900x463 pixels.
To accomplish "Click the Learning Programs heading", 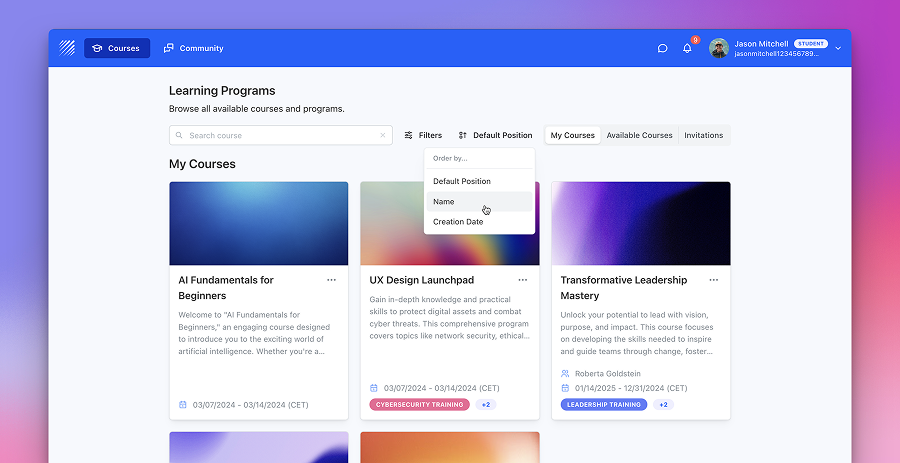I will [x=222, y=91].
